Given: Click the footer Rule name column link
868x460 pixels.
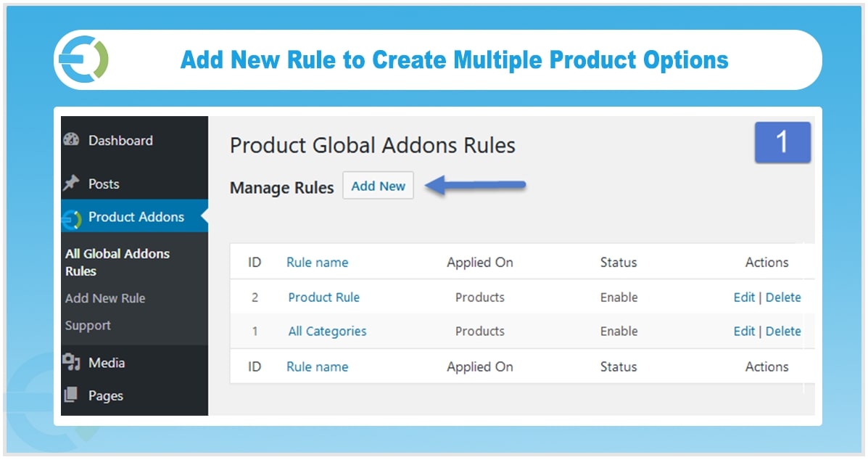Looking at the screenshot, I should tap(317, 366).
